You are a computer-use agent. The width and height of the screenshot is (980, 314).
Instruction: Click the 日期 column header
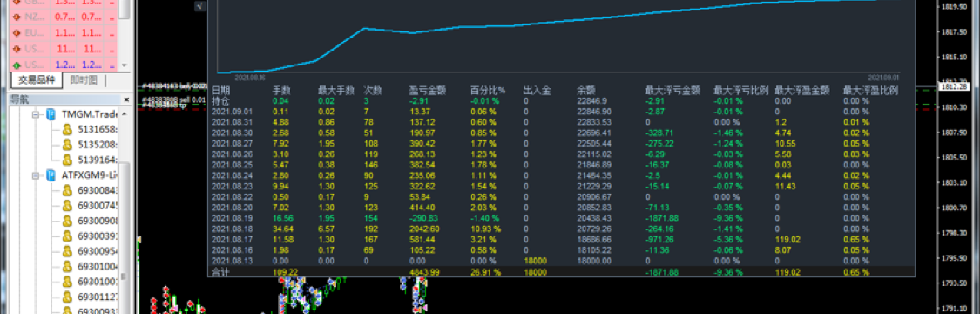220,90
